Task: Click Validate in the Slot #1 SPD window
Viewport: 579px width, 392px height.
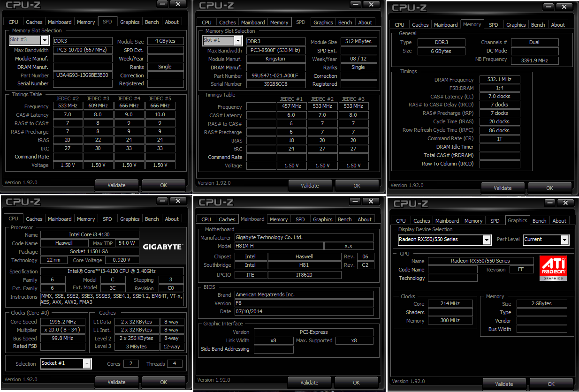Action: pyautogui.click(x=310, y=186)
